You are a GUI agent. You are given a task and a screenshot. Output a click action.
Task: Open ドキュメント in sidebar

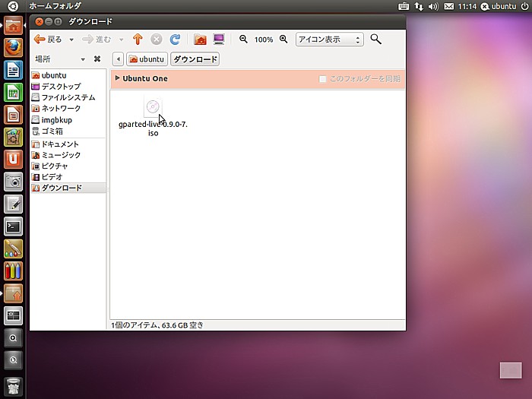click(68, 144)
